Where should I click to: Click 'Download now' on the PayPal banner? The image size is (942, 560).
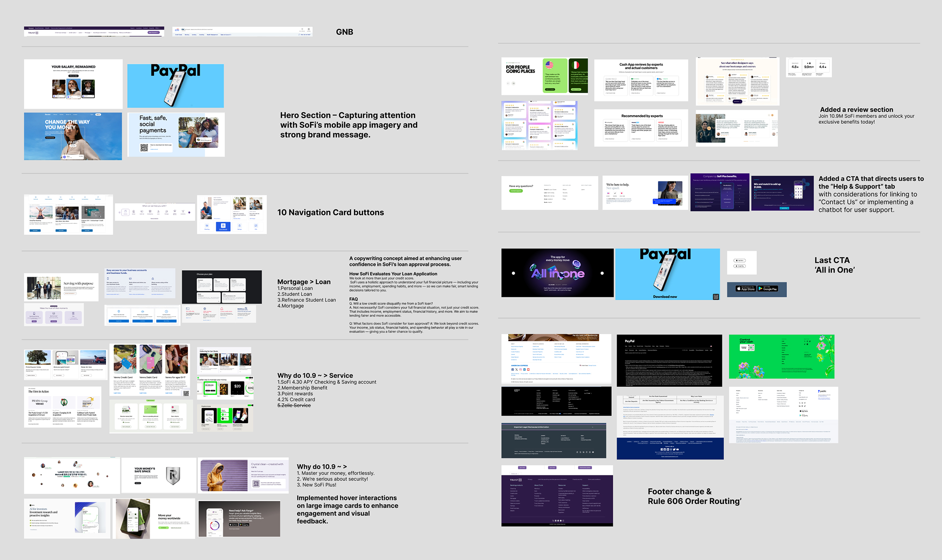pyautogui.click(x=665, y=296)
